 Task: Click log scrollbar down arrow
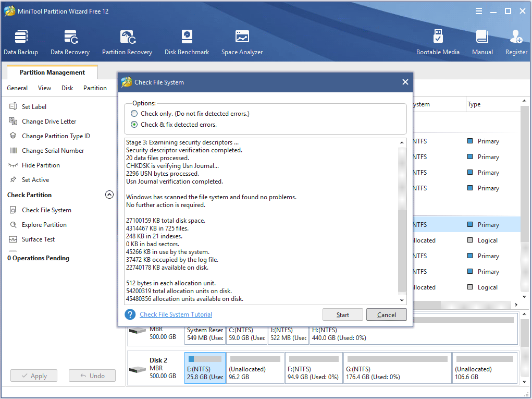click(x=402, y=300)
